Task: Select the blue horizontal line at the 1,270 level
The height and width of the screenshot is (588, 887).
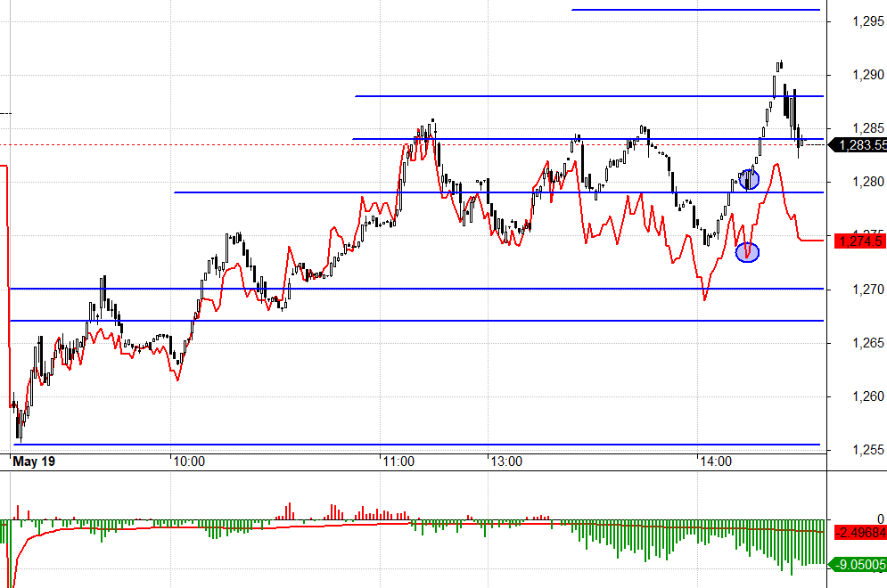Action: point(410,289)
